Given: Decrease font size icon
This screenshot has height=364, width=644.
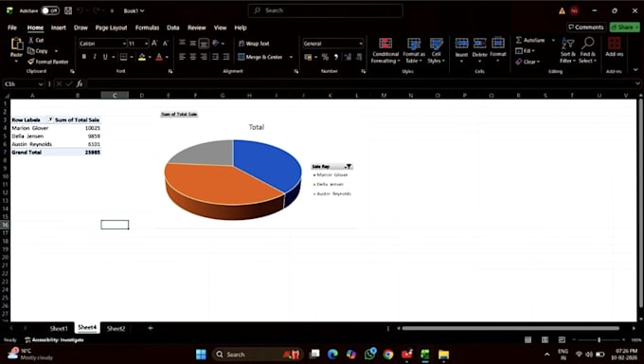Looking at the screenshot, I should (x=166, y=44).
